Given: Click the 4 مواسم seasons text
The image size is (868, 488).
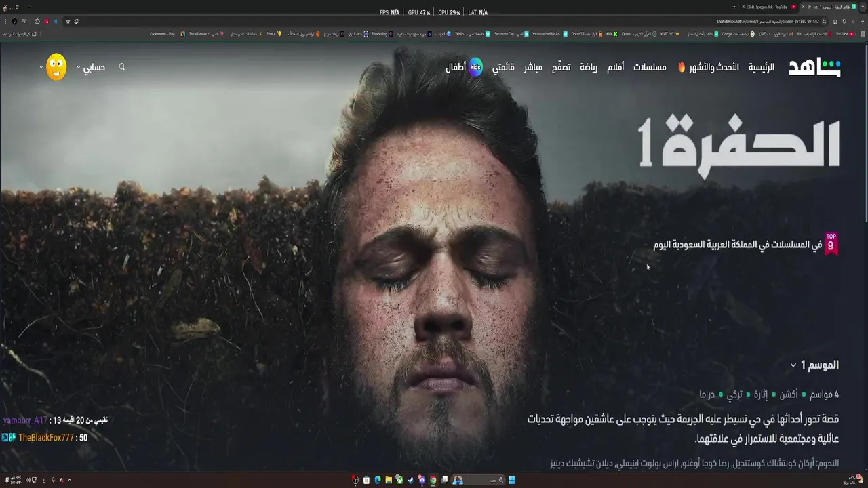Looking at the screenshot, I should pyautogui.click(x=824, y=394).
